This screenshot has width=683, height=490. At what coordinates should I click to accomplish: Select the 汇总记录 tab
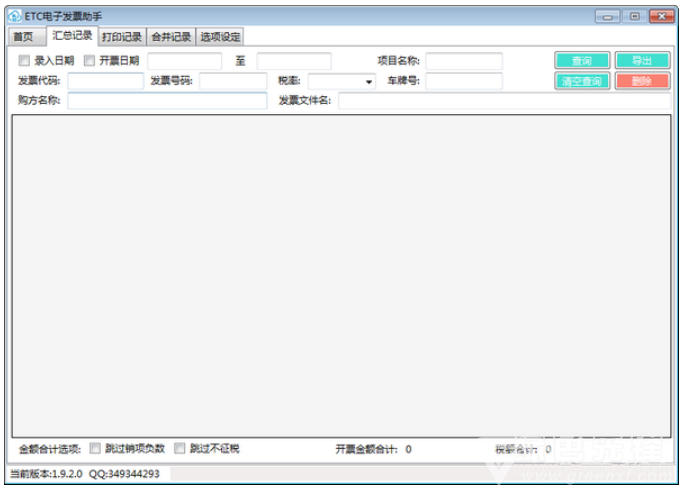coord(72,35)
